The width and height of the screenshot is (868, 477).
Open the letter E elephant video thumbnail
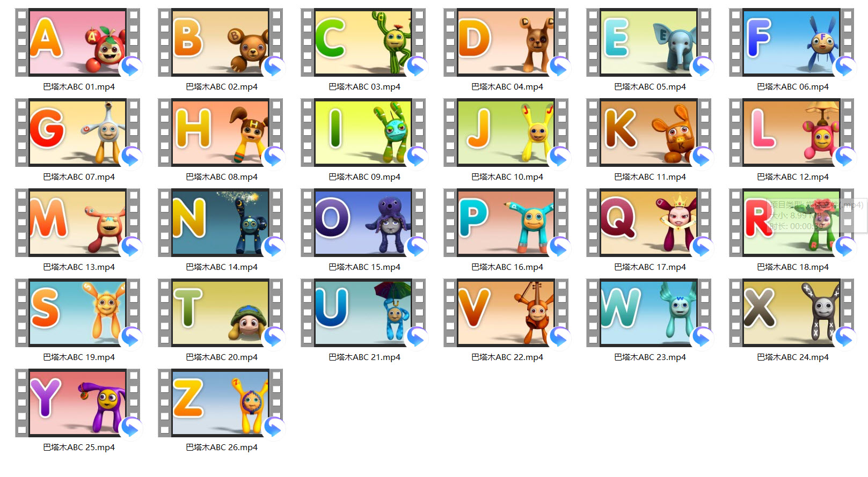point(648,42)
